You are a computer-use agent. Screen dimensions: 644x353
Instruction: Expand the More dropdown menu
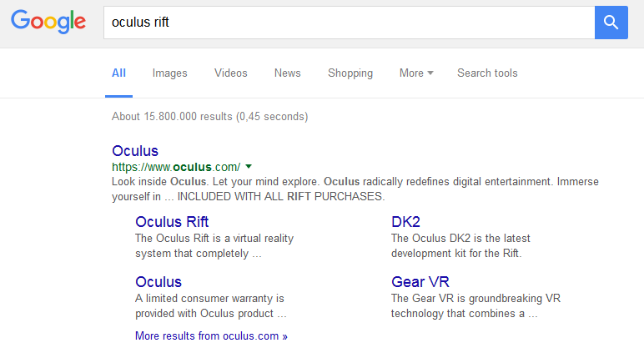[x=415, y=73]
